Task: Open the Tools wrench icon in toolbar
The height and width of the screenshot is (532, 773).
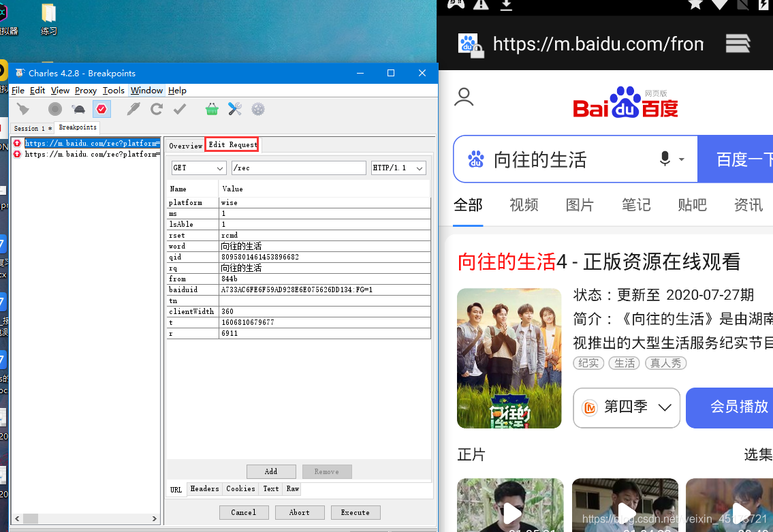Action: point(235,109)
